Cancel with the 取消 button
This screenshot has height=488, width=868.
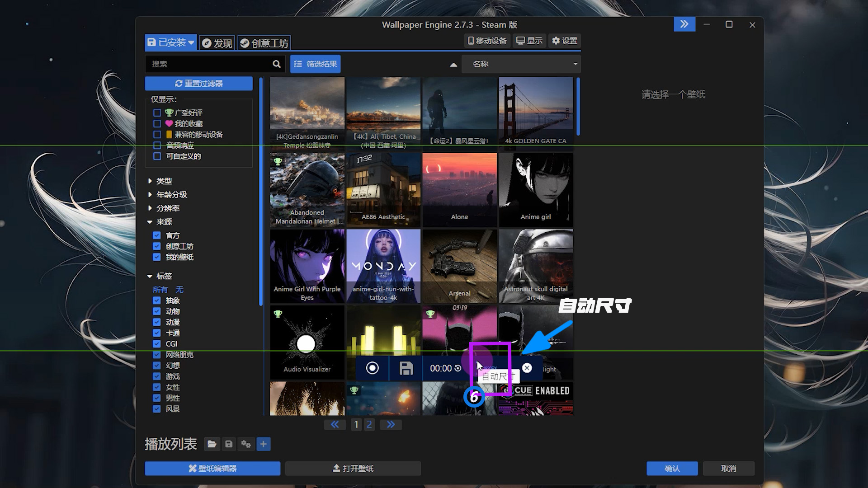tap(729, 469)
